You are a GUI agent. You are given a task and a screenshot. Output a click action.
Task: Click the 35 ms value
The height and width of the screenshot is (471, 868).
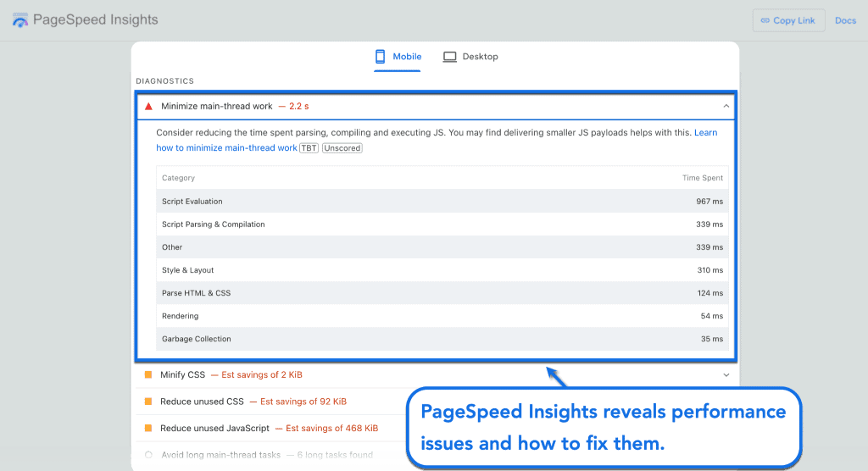tap(712, 339)
